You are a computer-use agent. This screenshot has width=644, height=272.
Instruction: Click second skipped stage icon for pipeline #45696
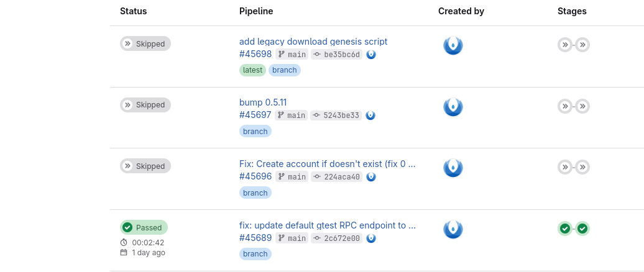click(582, 167)
